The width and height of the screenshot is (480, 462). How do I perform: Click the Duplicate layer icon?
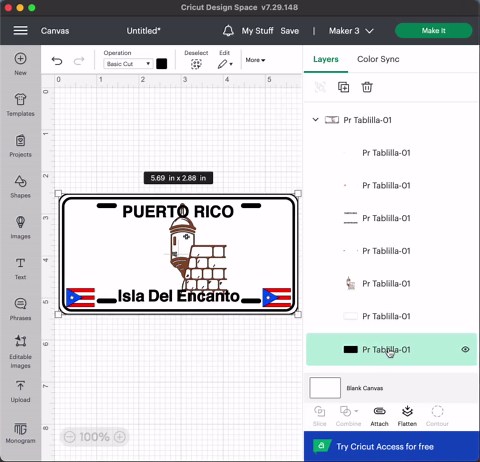[x=343, y=87]
